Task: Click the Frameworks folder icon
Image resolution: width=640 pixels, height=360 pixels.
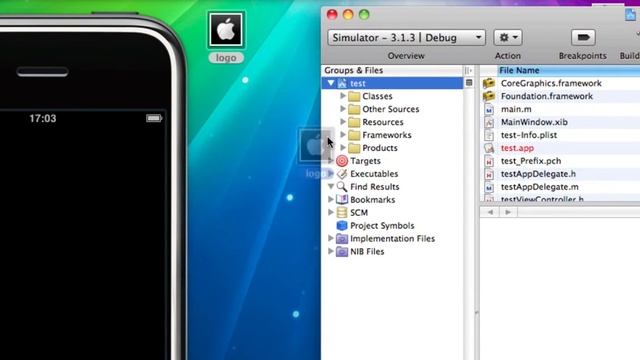Action: coord(354,135)
